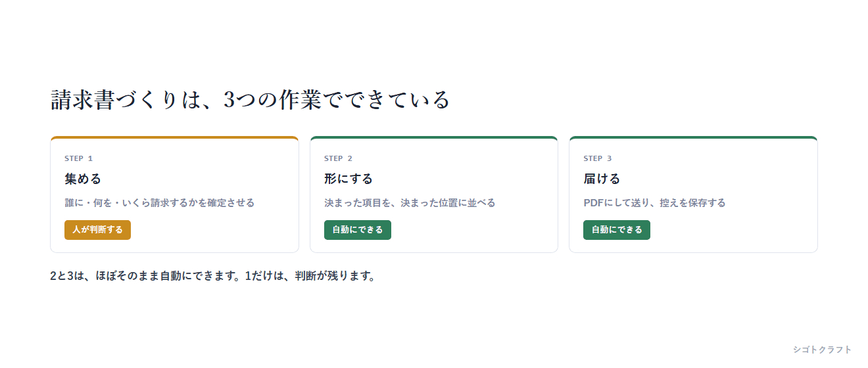Click the description 誰に・何を・いくら請求するかを確定させる
This screenshot has width=868, height=368.
click(x=159, y=203)
